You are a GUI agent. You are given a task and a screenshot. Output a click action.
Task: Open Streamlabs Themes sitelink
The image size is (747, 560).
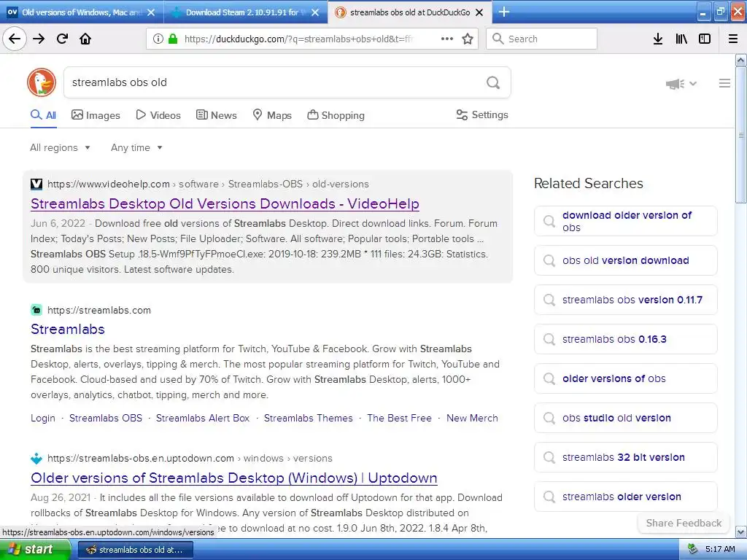(309, 418)
